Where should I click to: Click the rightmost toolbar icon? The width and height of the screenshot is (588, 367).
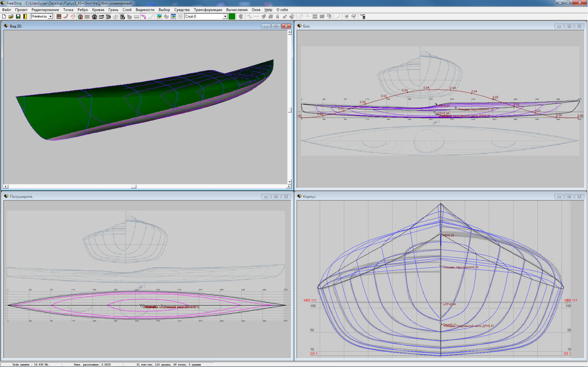click(x=363, y=16)
